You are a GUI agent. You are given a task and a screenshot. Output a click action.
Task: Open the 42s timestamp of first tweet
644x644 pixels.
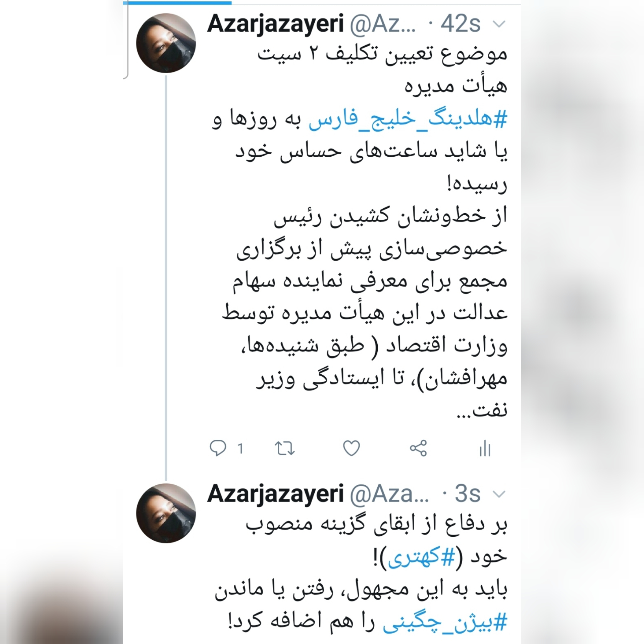coord(461,24)
